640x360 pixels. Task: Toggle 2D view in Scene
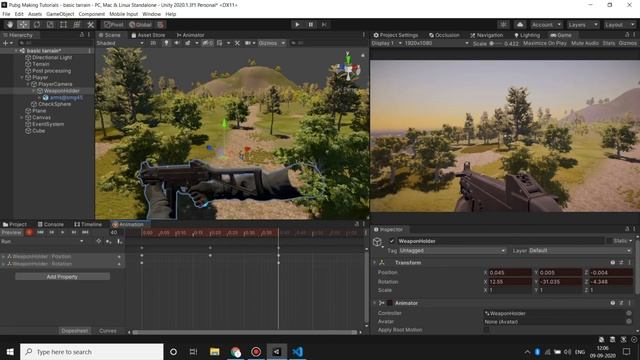click(x=153, y=43)
